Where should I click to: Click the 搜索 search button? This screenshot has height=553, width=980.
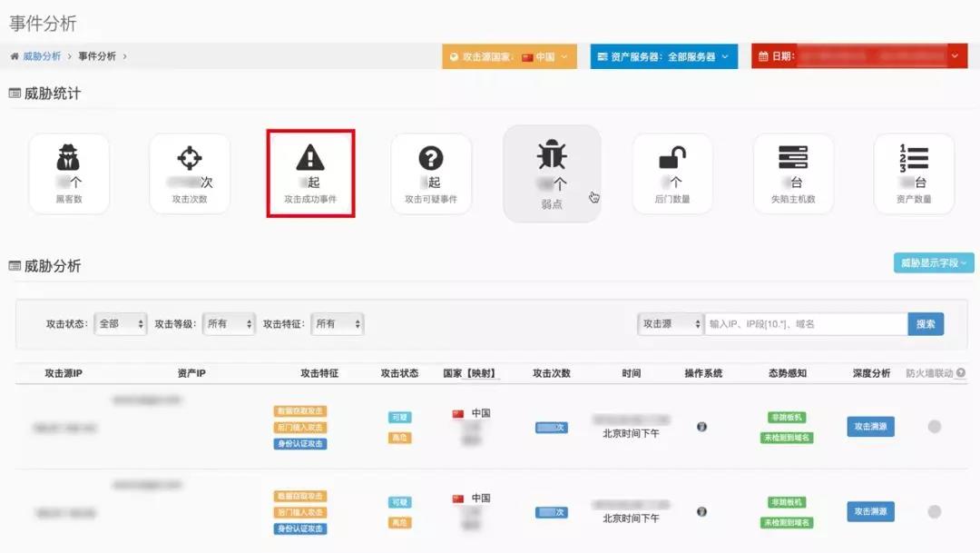click(x=926, y=324)
